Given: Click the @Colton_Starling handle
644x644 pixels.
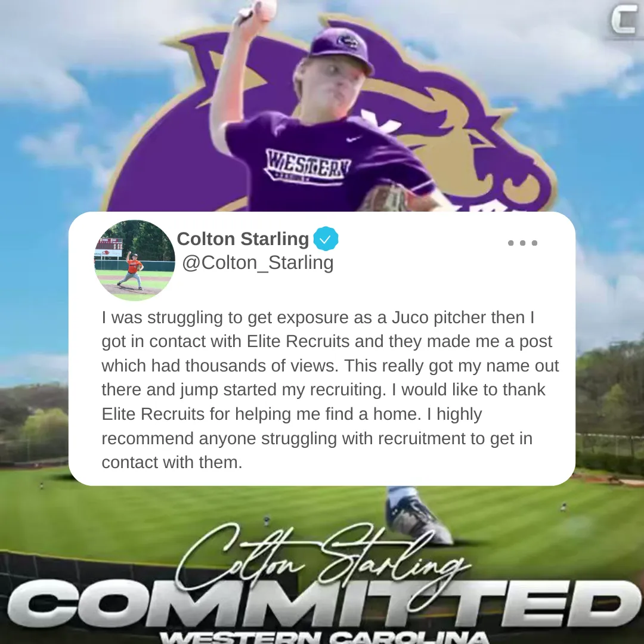Looking at the screenshot, I should pos(258,263).
